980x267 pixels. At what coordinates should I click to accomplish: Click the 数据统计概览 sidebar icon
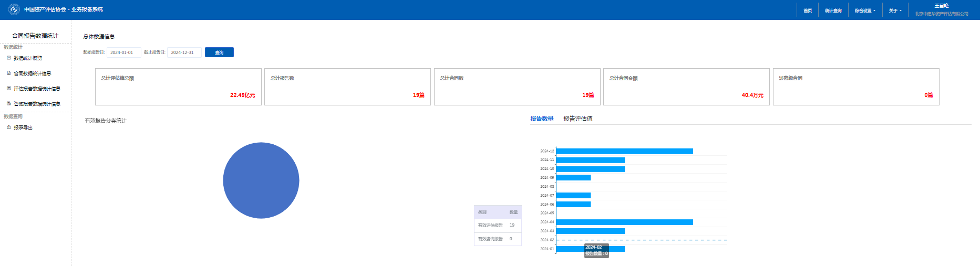tap(9, 58)
